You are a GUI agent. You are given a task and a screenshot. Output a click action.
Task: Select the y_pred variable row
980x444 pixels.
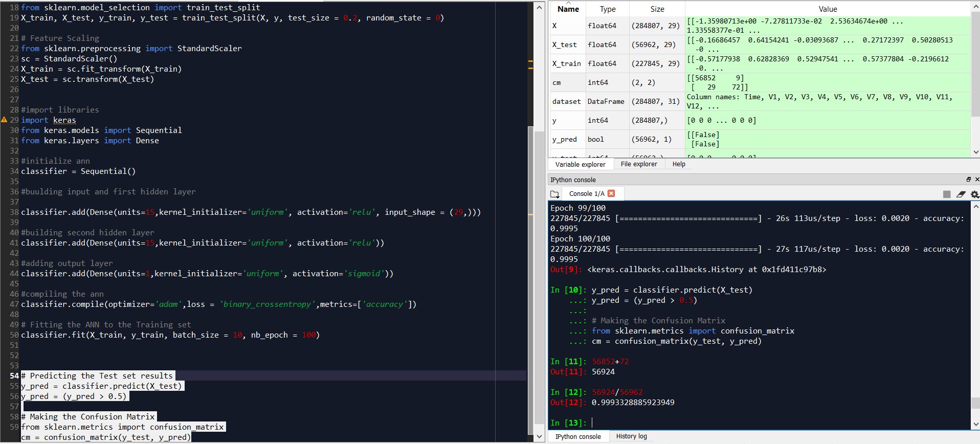coord(760,139)
